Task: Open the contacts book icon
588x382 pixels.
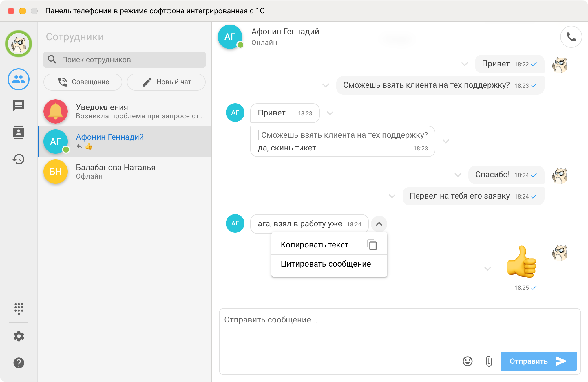Action: tap(19, 133)
